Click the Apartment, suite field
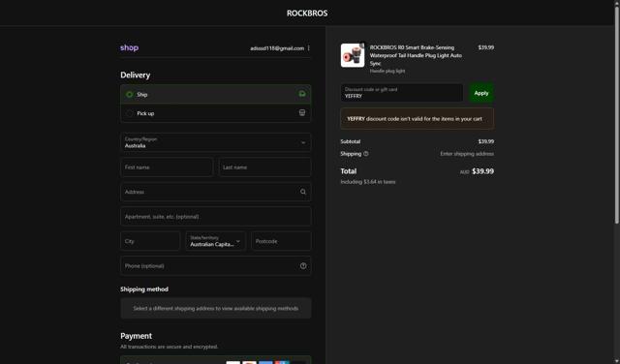The height and width of the screenshot is (364, 620). click(215, 217)
